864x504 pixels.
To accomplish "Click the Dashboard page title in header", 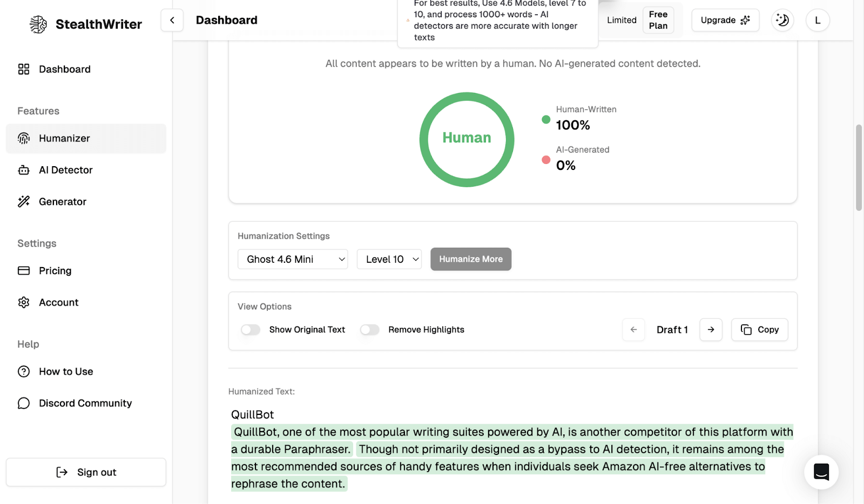I will click(226, 20).
